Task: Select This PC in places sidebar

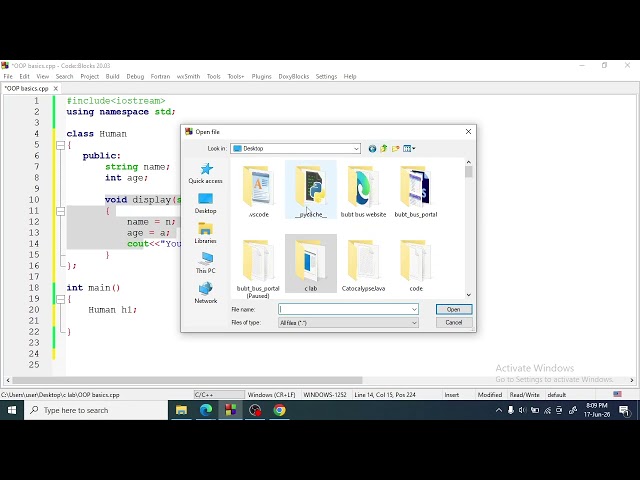Action: (x=205, y=262)
